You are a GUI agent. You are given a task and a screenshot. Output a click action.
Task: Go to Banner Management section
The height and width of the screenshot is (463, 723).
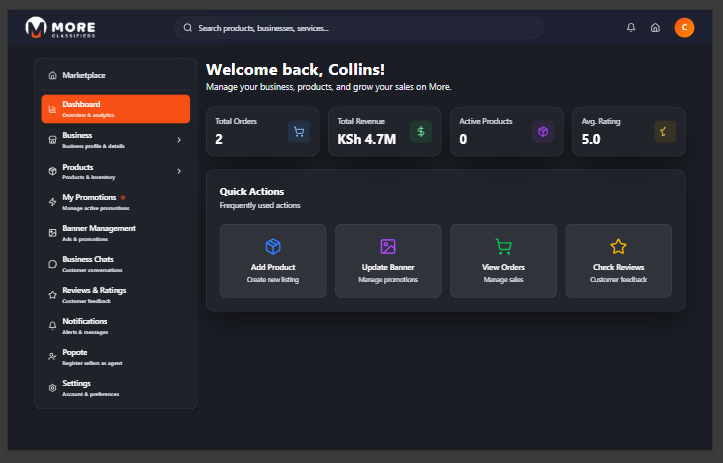click(98, 232)
